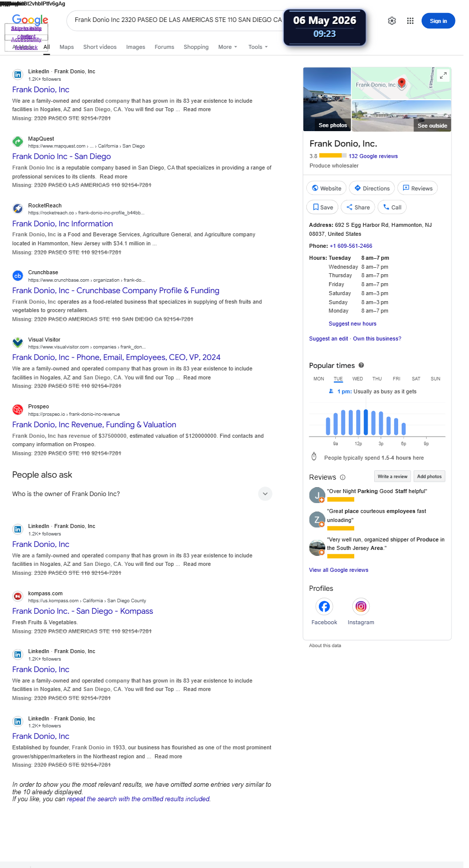469x868 pixels.
Task: Click reviewer J avatar icon
Action: [x=317, y=495]
